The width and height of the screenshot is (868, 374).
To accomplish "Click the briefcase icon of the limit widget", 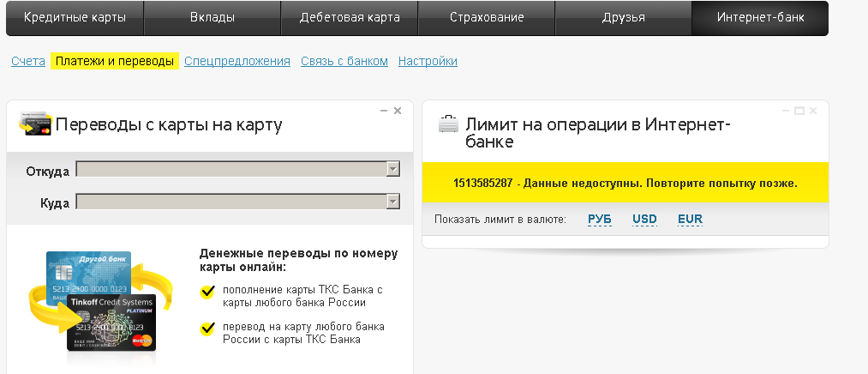I will point(448,124).
